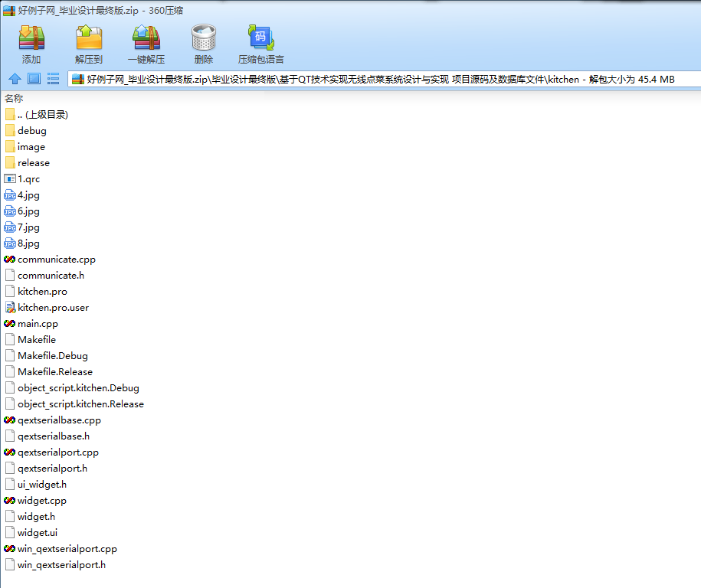Click the 解压到 (Extract to) toolbar icon
This screenshot has height=588, width=701.
point(89,38)
